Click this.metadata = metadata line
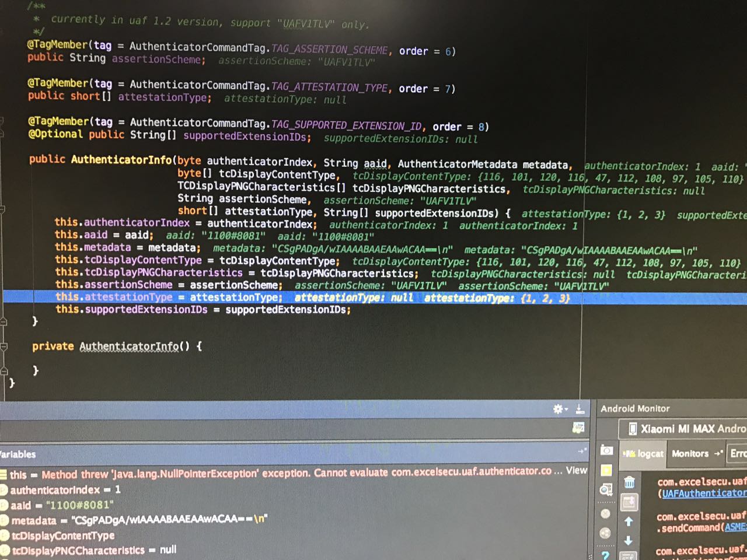The width and height of the screenshot is (747, 560). click(x=128, y=248)
